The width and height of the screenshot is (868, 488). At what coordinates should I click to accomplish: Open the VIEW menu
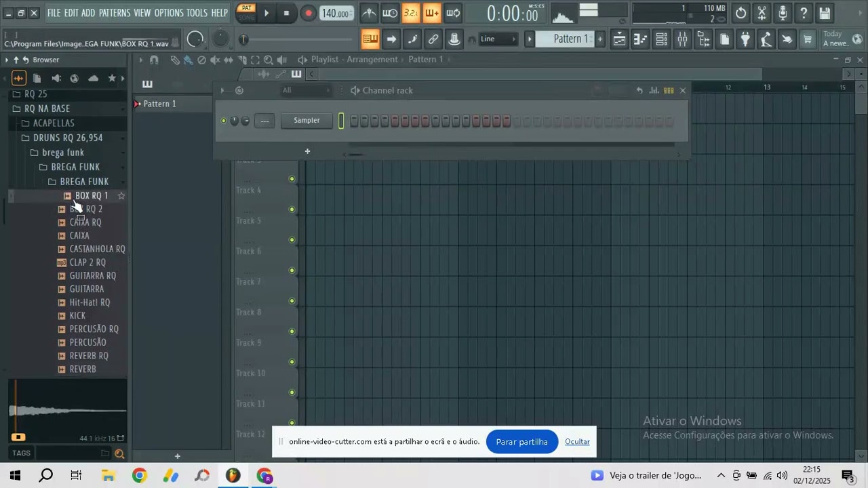(142, 13)
